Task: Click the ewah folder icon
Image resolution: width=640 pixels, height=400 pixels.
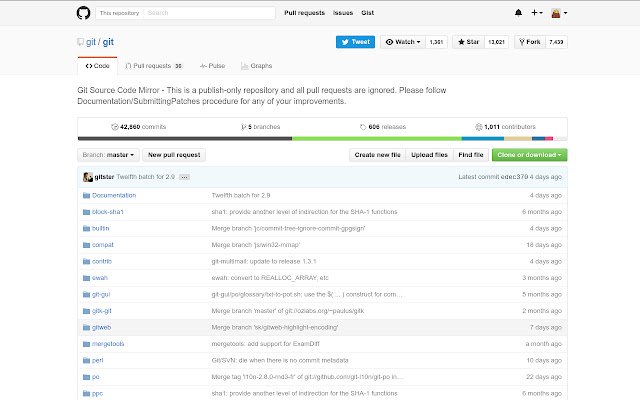Action: [x=86, y=278]
